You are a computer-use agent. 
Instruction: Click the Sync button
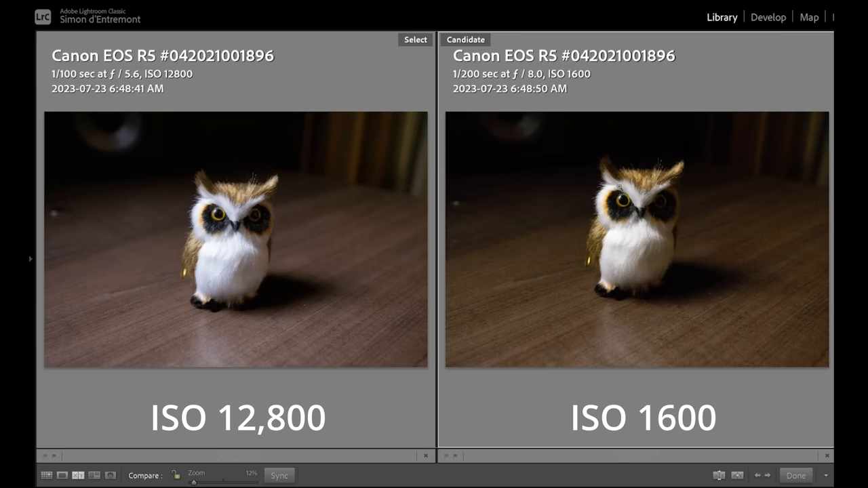click(279, 475)
